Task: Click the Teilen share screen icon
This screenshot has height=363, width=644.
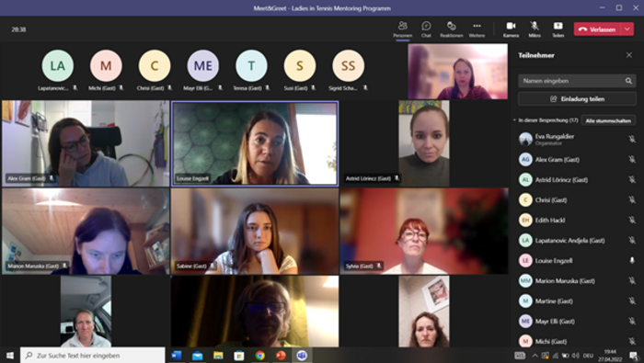Action: coord(558,29)
